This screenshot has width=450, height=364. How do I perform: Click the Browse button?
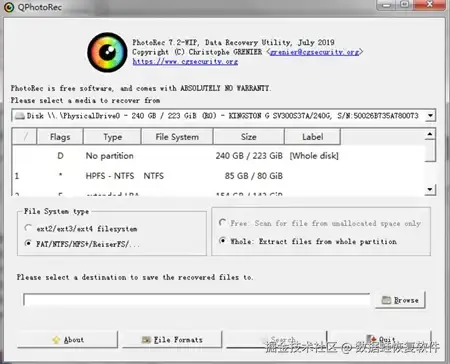click(x=400, y=300)
